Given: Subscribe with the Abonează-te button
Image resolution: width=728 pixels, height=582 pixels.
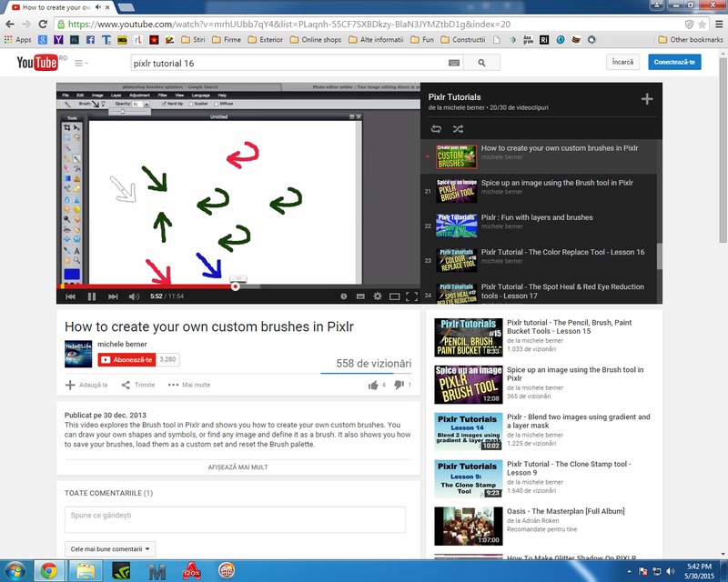Looking at the screenshot, I should click(x=126, y=360).
